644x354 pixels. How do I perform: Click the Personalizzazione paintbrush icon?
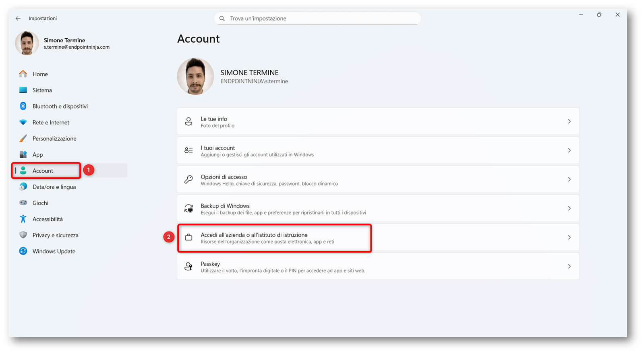tap(23, 138)
